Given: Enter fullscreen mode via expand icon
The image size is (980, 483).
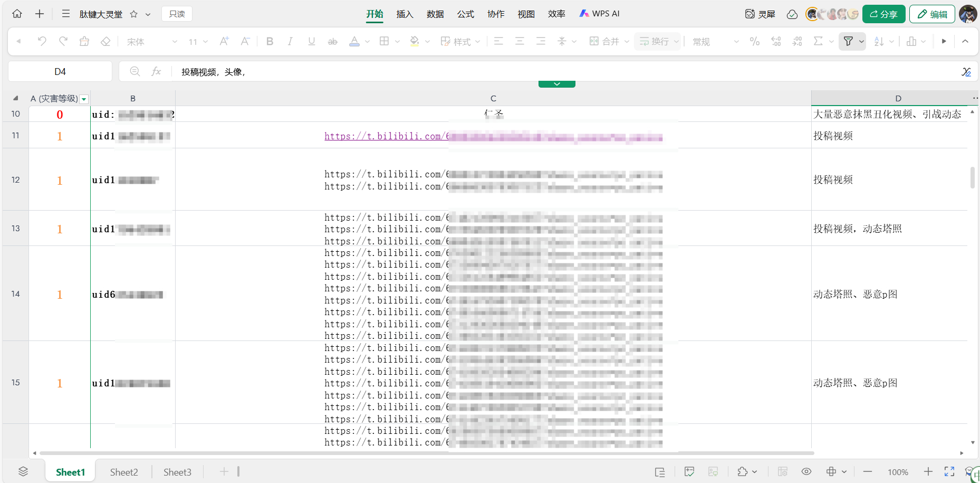Looking at the screenshot, I should coord(949,471).
